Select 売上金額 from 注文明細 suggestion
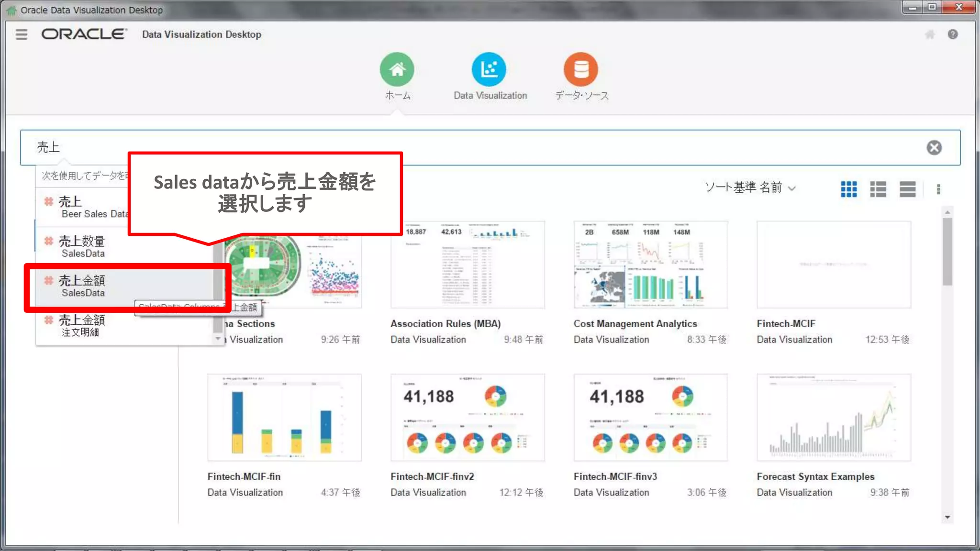980x551 pixels. tap(124, 326)
